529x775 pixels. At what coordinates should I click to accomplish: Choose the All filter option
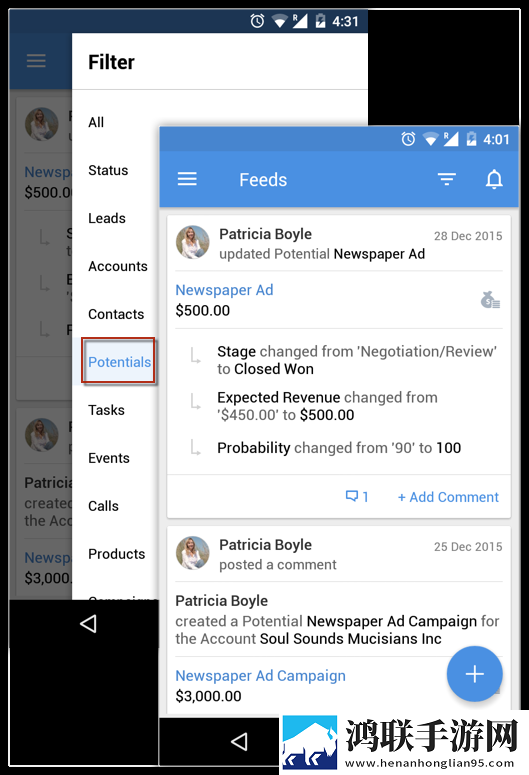click(x=96, y=122)
